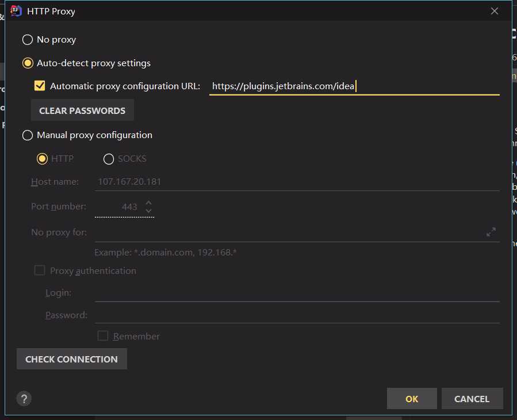
Task: Click the Host name text field
Action: (x=297, y=182)
